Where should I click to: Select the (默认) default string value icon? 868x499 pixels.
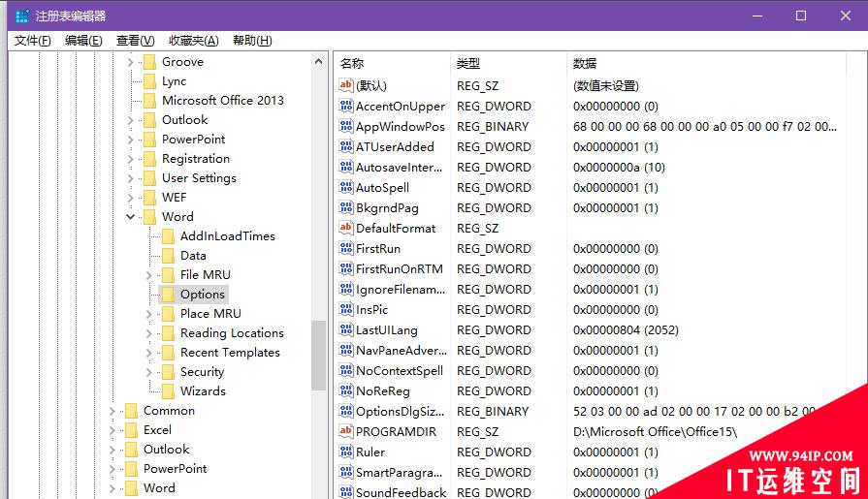pos(346,85)
